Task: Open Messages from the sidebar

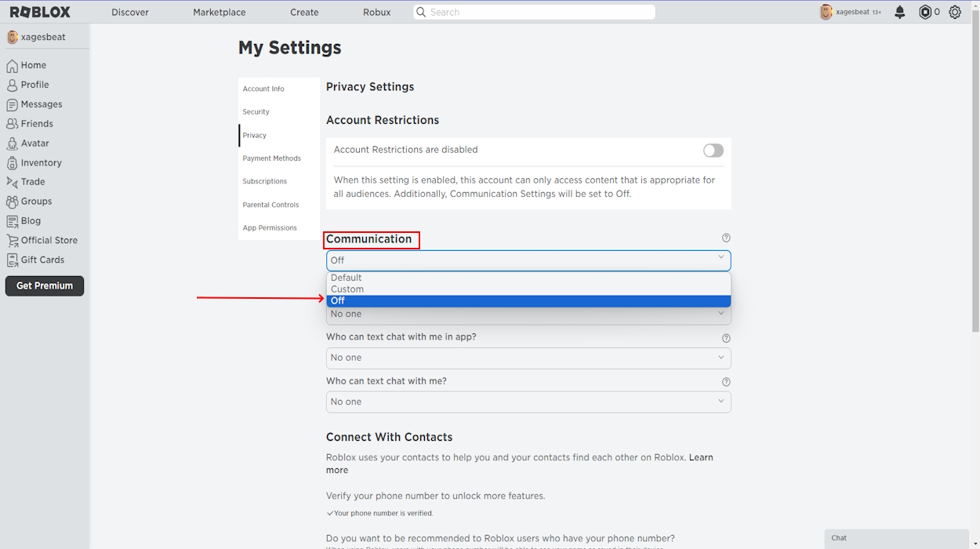Action: point(41,104)
